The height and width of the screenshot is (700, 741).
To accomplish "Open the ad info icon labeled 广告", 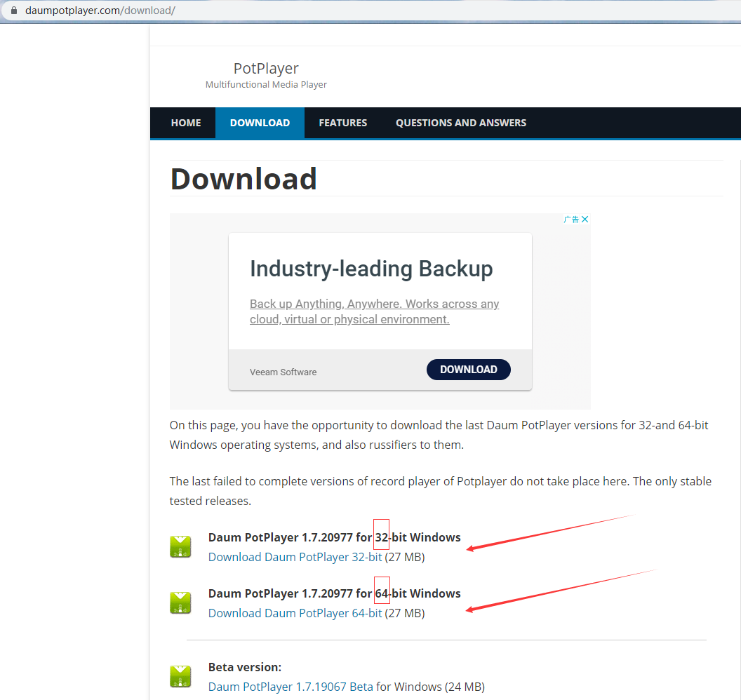I will click(571, 219).
